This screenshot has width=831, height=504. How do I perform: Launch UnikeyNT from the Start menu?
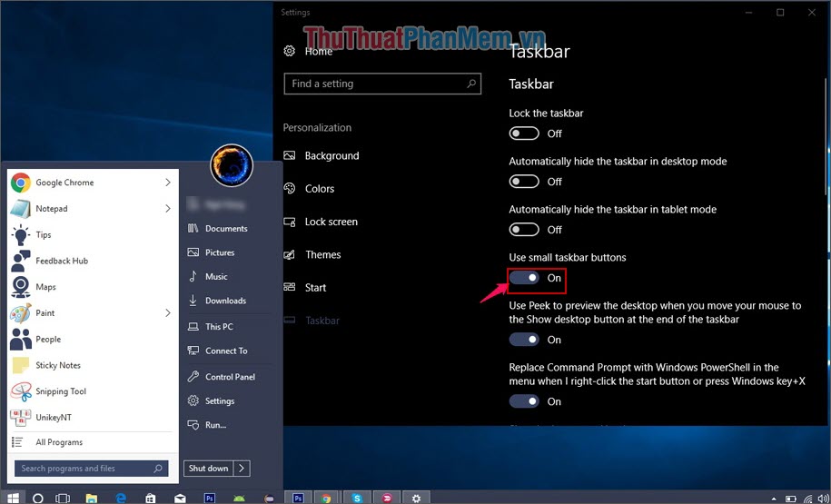92,418
